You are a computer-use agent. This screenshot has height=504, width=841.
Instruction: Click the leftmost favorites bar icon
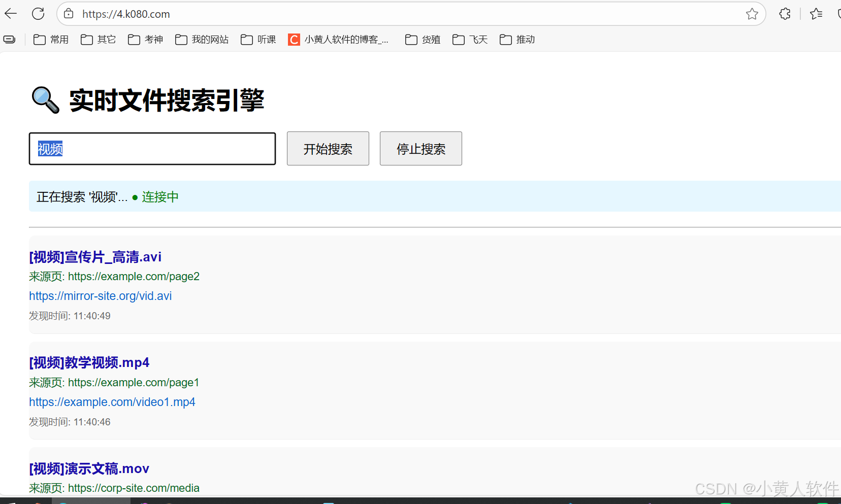click(9, 40)
